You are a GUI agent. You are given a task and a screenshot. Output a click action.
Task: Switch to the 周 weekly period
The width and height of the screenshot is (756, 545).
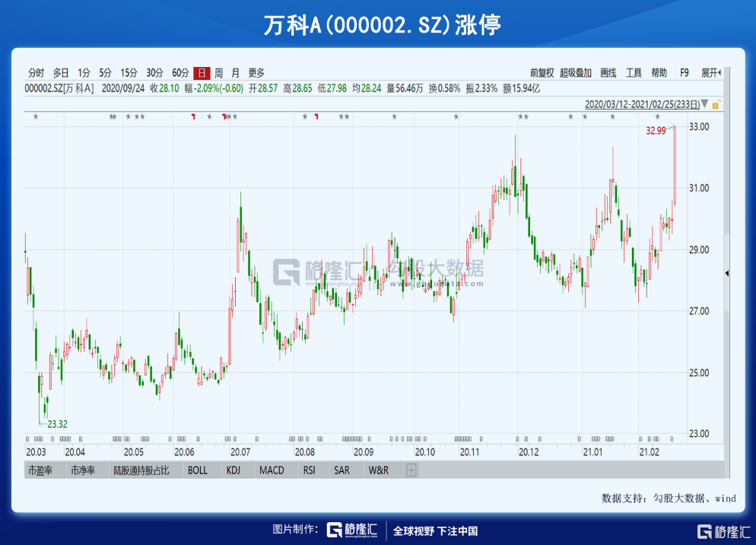tap(218, 73)
